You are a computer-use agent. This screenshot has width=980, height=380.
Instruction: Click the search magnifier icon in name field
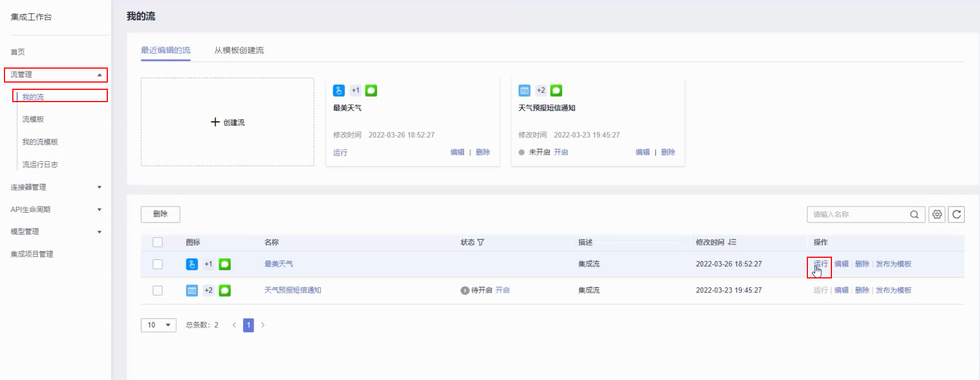(914, 214)
